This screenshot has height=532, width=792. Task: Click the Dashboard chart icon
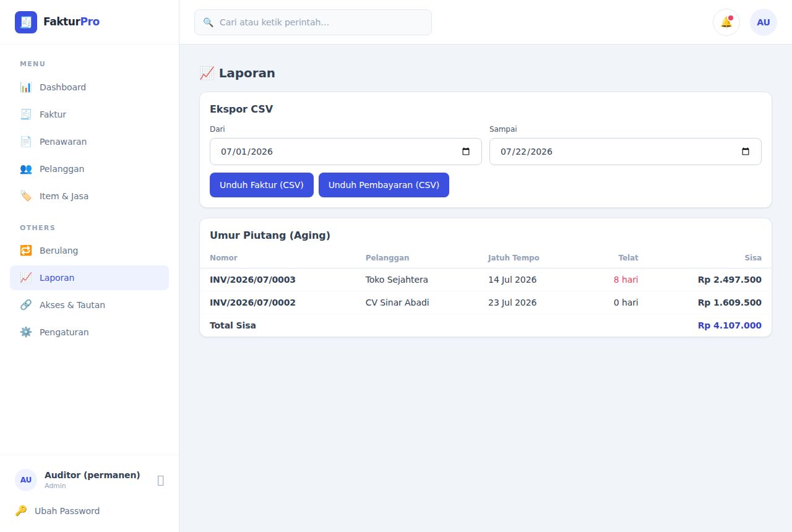(25, 87)
